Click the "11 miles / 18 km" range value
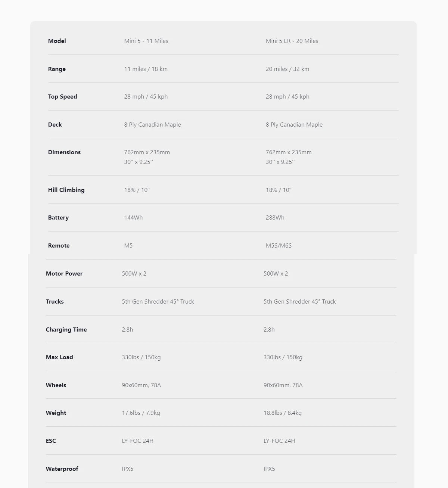448x488 pixels. (146, 69)
